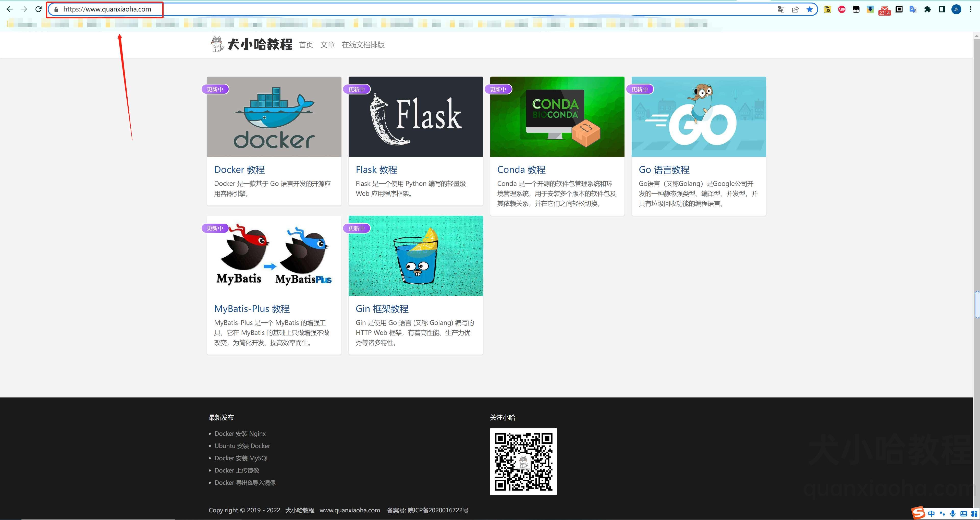Open the Conda 教程 title link
The height and width of the screenshot is (520, 980).
[522, 170]
